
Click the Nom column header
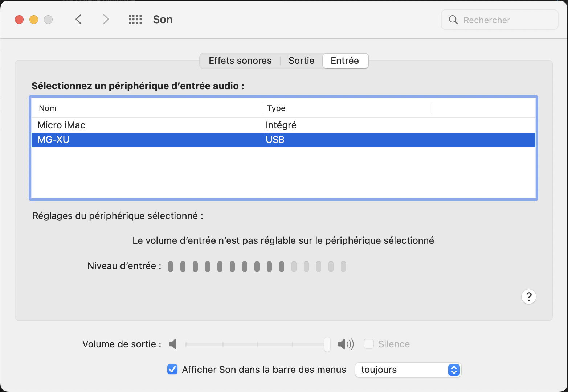(147, 108)
